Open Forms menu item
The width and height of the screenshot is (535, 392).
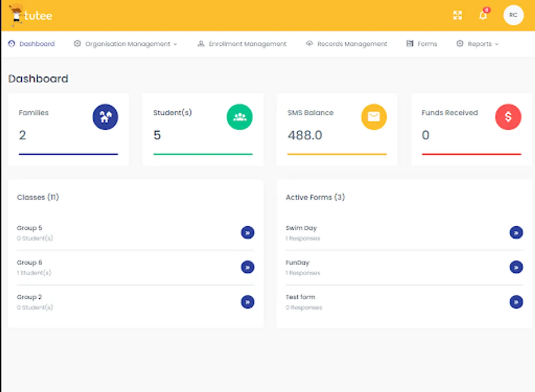click(x=422, y=44)
